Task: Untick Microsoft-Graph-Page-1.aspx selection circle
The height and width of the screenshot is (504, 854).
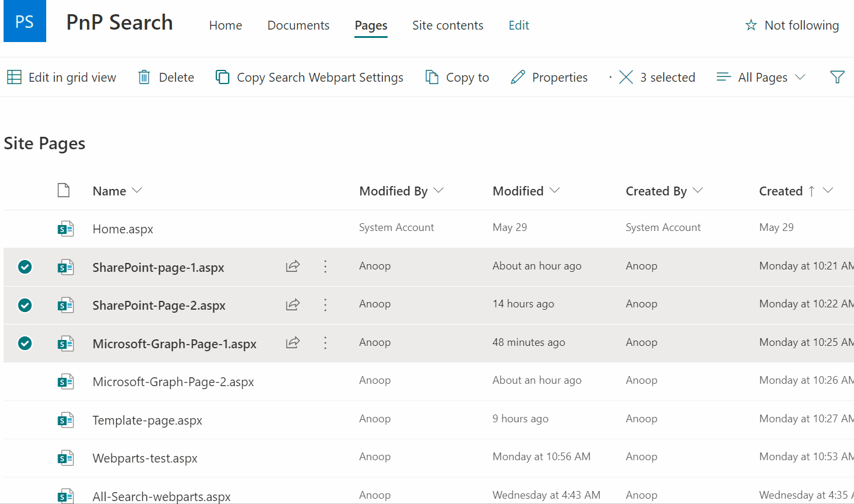Action: (x=25, y=344)
